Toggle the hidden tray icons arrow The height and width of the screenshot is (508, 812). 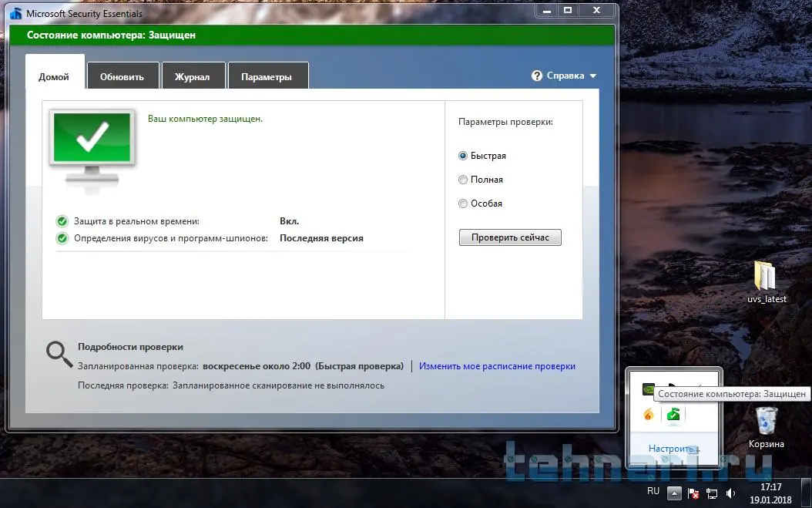point(674,493)
